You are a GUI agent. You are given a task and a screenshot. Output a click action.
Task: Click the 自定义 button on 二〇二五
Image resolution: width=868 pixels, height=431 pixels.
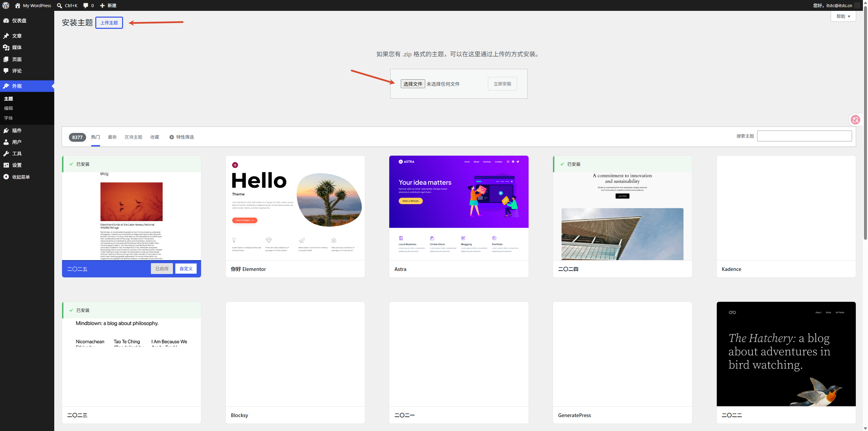point(186,269)
